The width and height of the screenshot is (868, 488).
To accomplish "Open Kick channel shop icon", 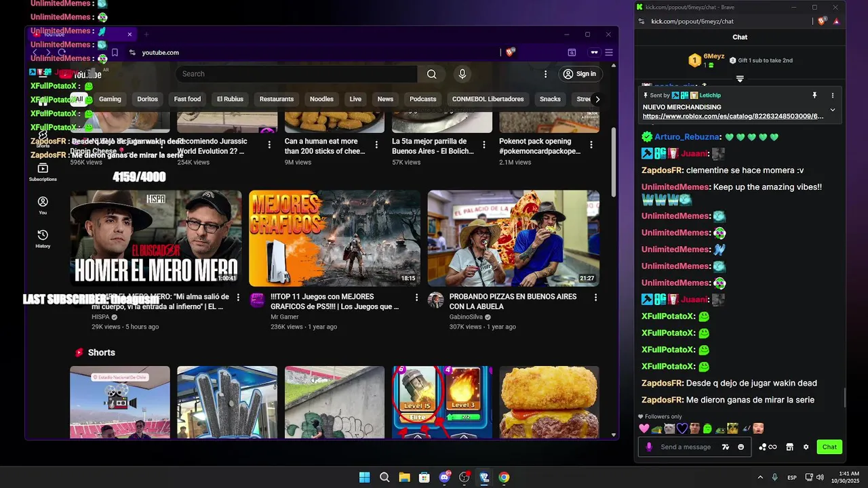I will [x=789, y=447].
